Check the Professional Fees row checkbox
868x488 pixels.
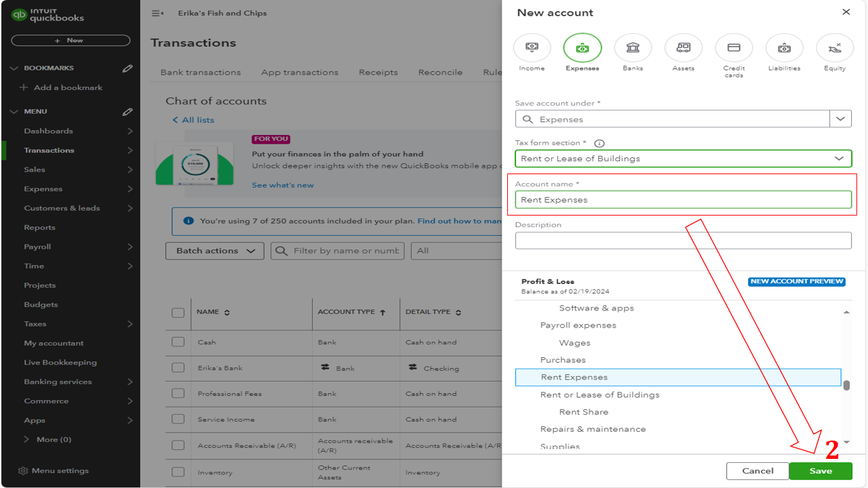click(178, 393)
